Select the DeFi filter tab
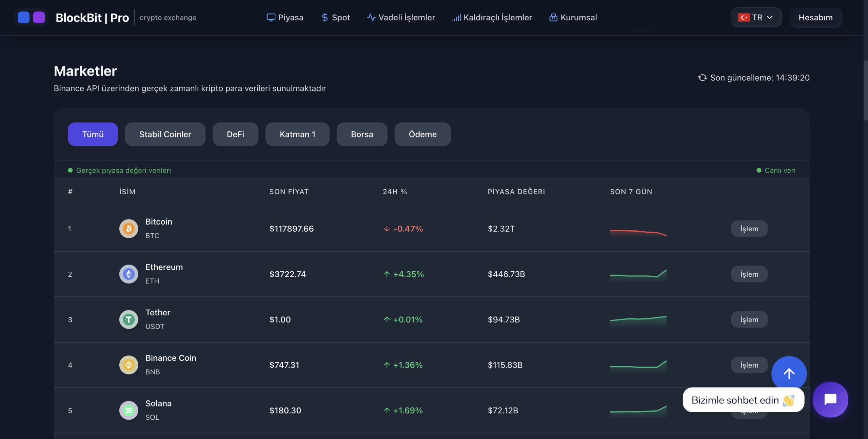This screenshot has width=868, height=439. tap(235, 134)
